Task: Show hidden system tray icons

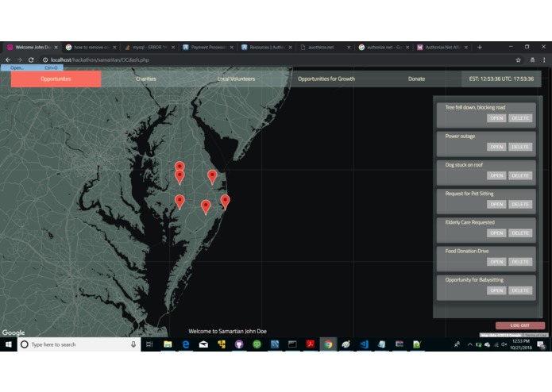Action: click(469, 344)
